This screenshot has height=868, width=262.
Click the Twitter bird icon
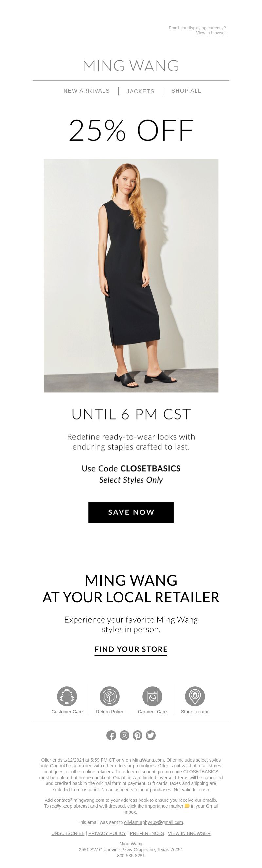[151, 735]
